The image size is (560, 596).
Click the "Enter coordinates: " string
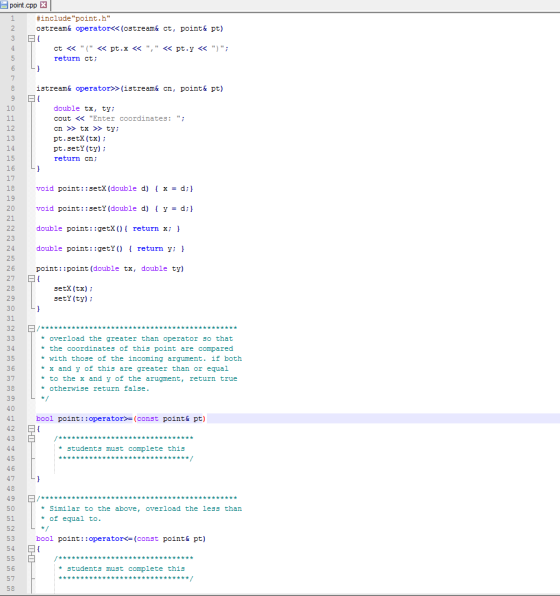pyautogui.click(x=135, y=119)
